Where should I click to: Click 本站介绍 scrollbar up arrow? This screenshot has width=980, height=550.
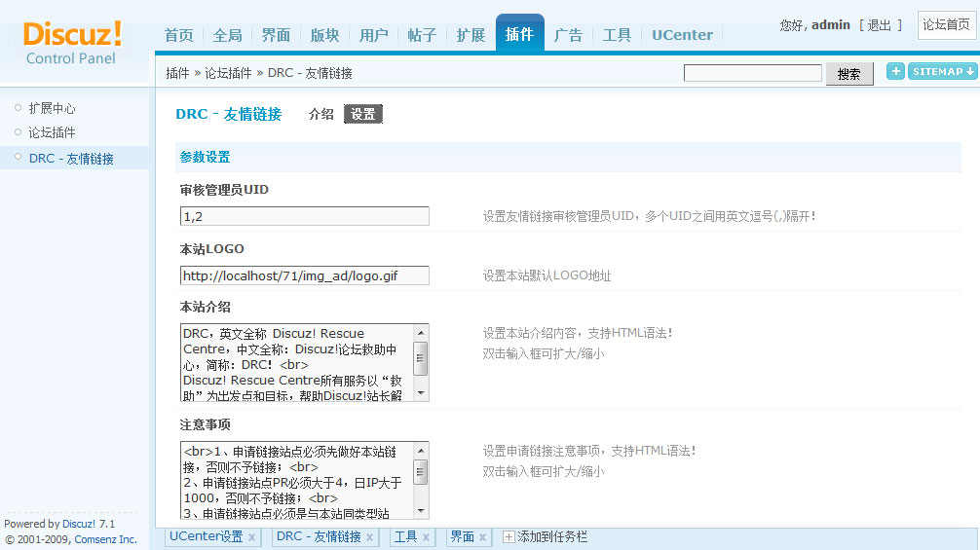[x=421, y=332]
